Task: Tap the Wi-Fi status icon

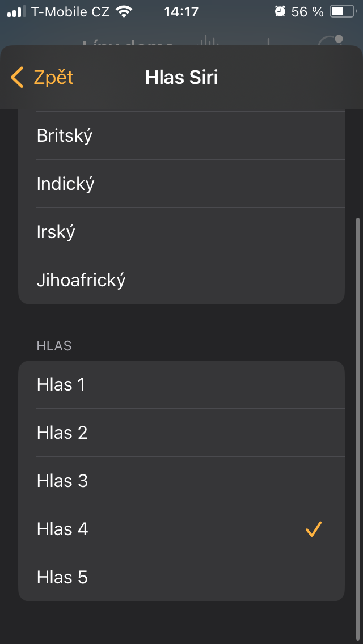Action: click(123, 11)
